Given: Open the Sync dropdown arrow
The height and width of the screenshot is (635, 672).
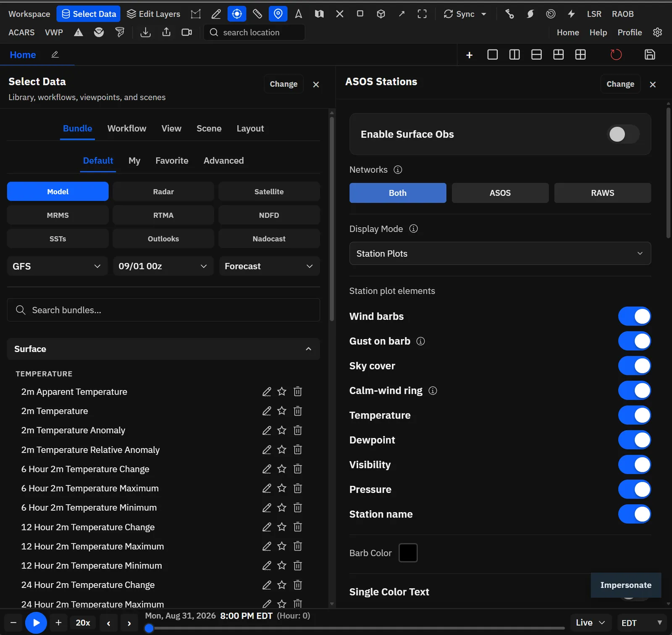Looking at the screenshot, I should coord(484,14).
